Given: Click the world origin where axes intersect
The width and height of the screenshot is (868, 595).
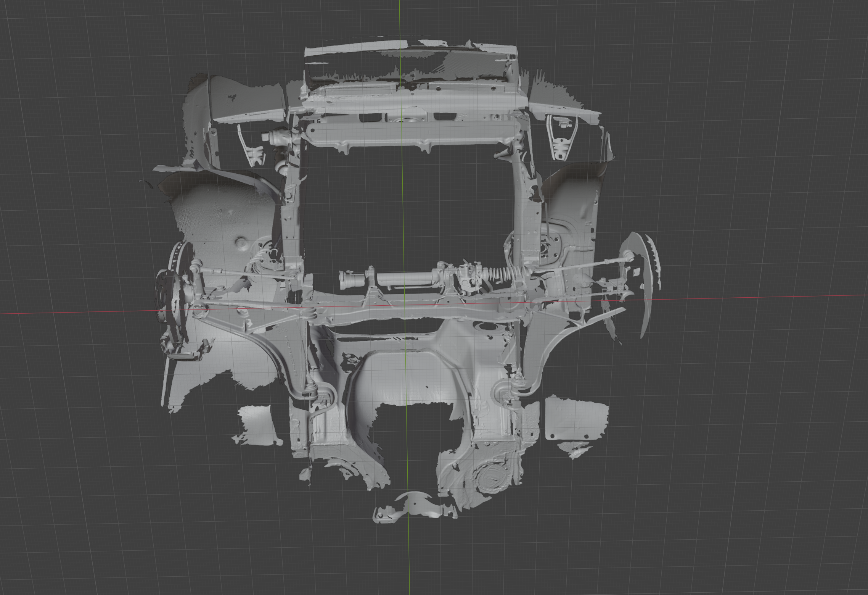Looking at the screenshot, I should coord(405,305).
